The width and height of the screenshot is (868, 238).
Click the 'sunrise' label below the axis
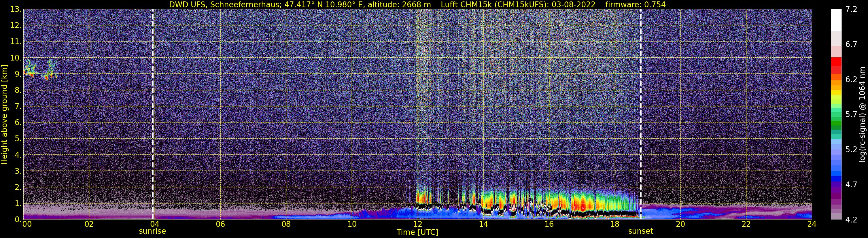(x=152, y=231)
